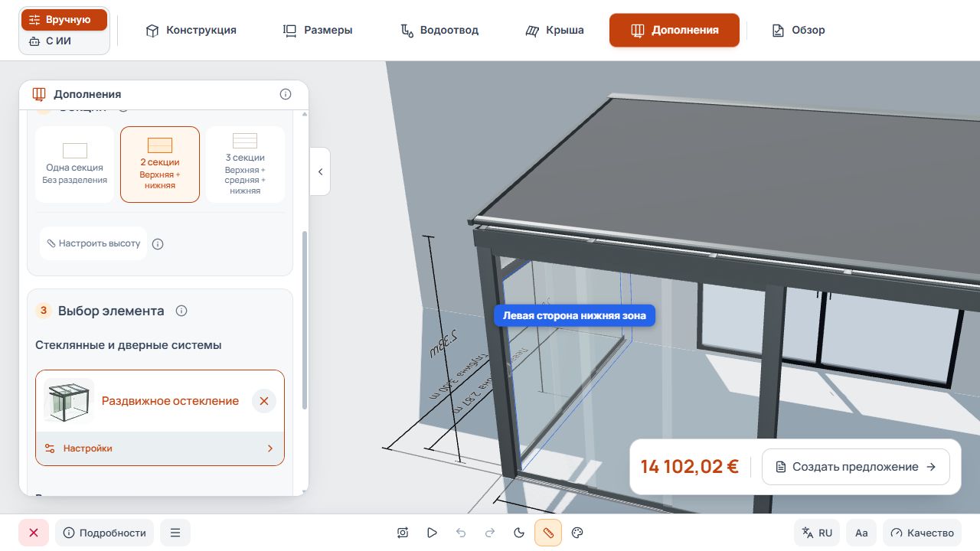
Task: Switch to Вручную manual mode
Action: tap(64, 20)
